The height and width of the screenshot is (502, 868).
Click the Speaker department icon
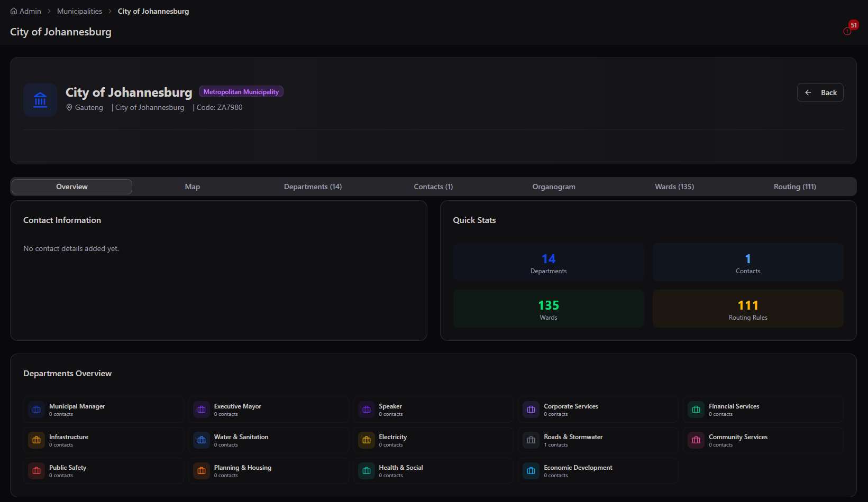click(x=367, y=410)
